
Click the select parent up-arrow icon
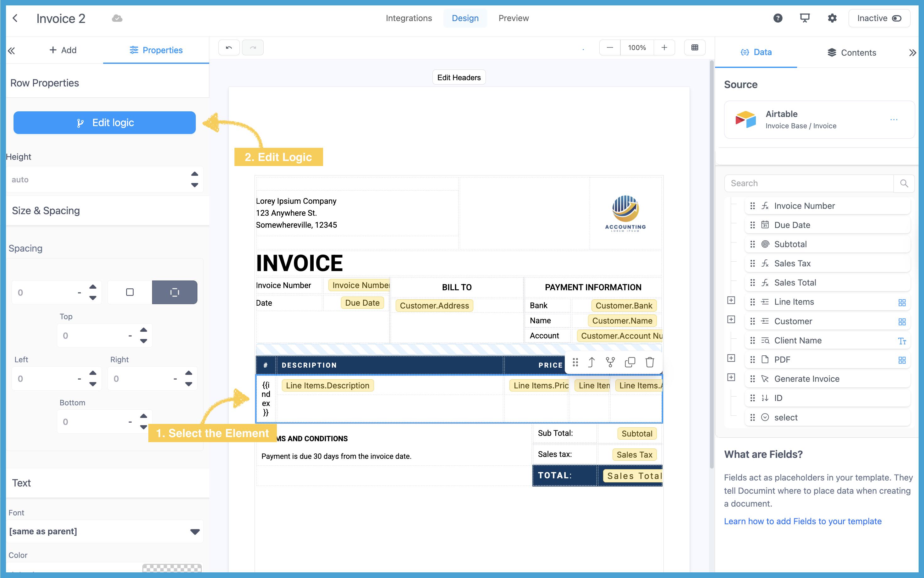(591, 362)
